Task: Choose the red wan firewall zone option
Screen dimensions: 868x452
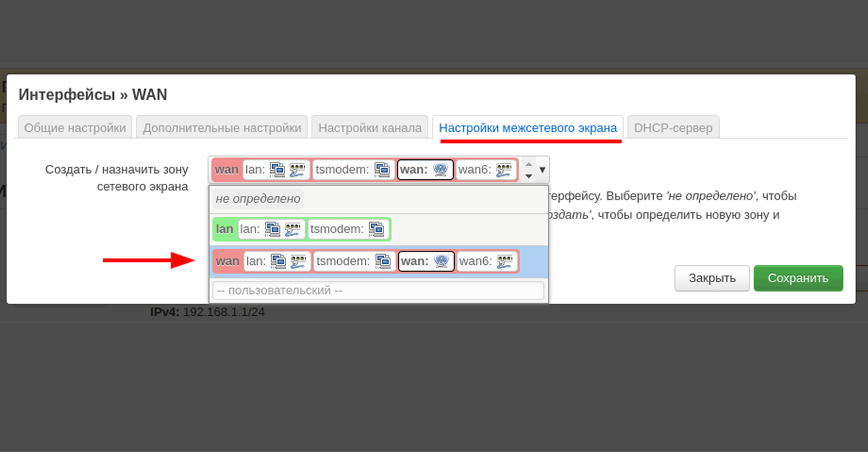Action: tap(227, 261)
